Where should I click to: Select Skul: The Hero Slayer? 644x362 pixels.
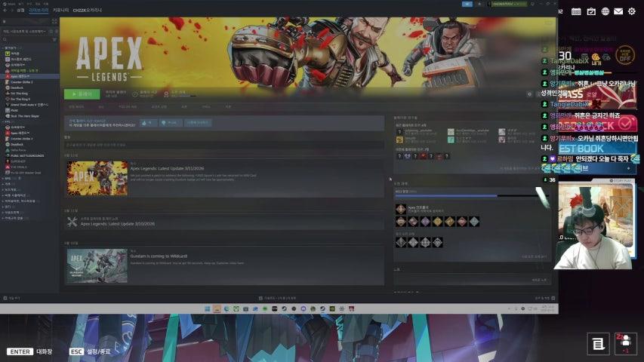23,116
